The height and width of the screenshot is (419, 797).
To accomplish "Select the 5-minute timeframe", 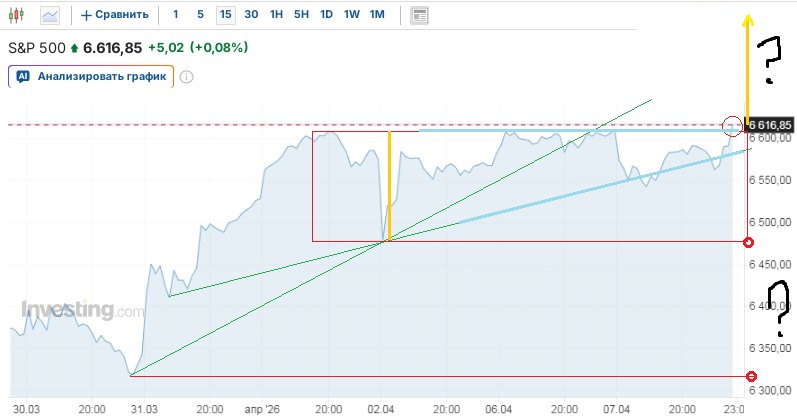I will pos(201,15).
